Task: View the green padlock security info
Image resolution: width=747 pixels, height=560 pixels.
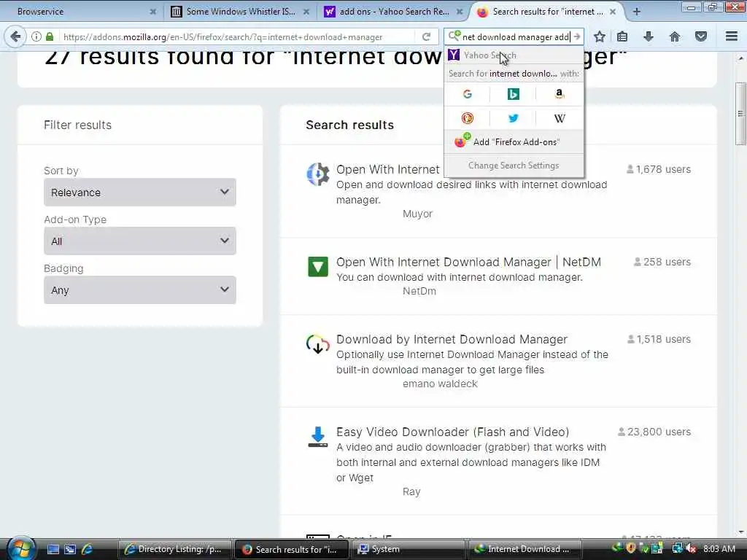Action: coord(50,36)
